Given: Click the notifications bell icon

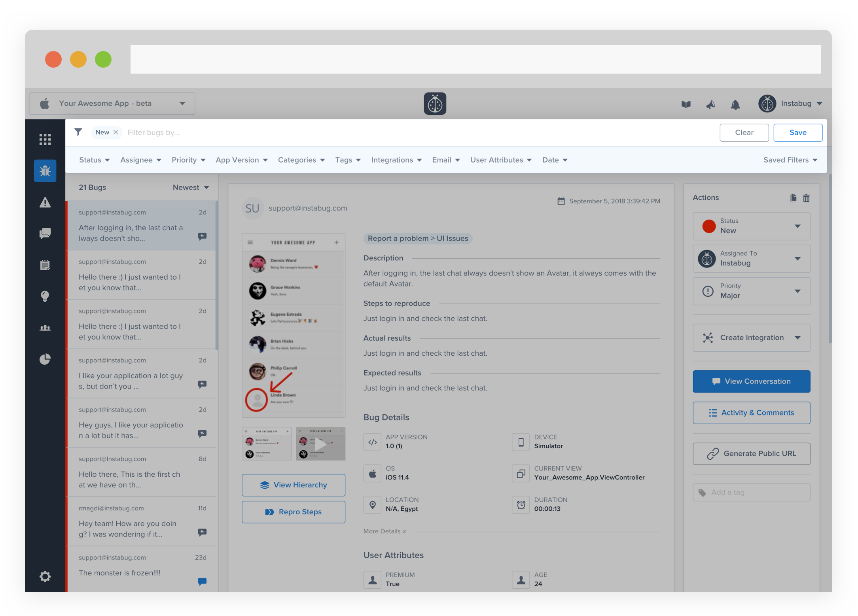Looking at the screenshot, I should tap(735, 104).
